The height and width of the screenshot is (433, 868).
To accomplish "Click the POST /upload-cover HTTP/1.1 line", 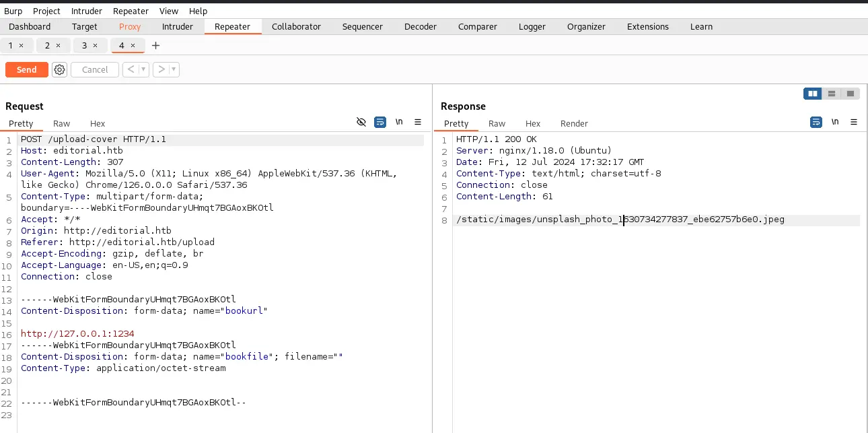I will (94, 139).
